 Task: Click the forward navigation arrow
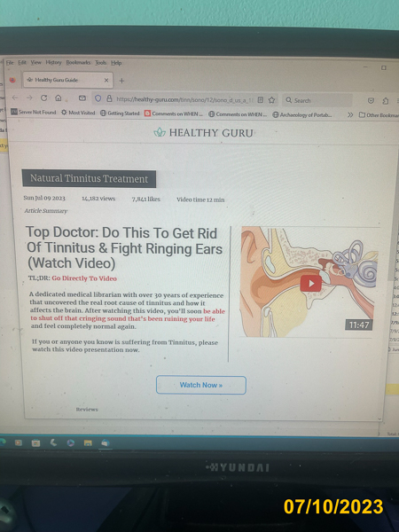point(29,98)
